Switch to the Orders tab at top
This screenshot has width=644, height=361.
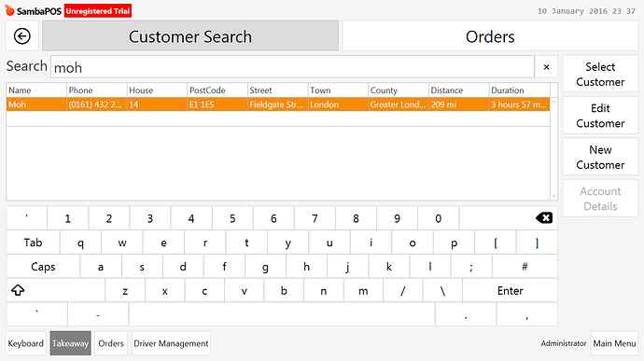tap(490, 36)
